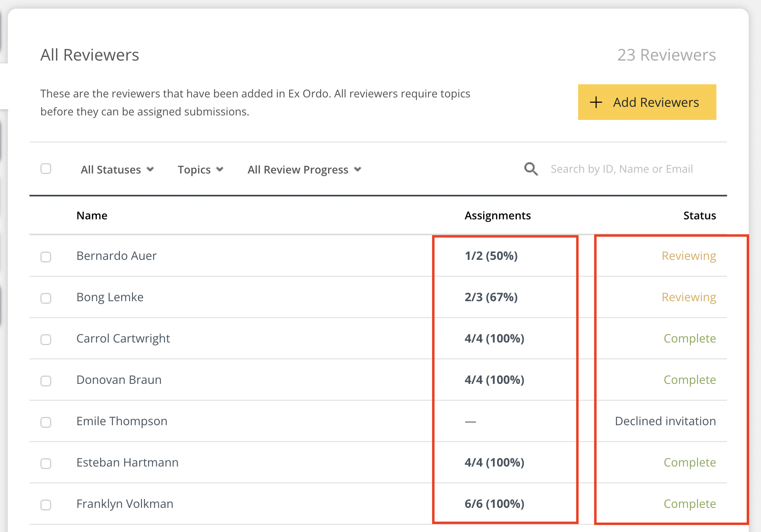
Task: Click the Name column header
Action: click(x=92, y=216)
